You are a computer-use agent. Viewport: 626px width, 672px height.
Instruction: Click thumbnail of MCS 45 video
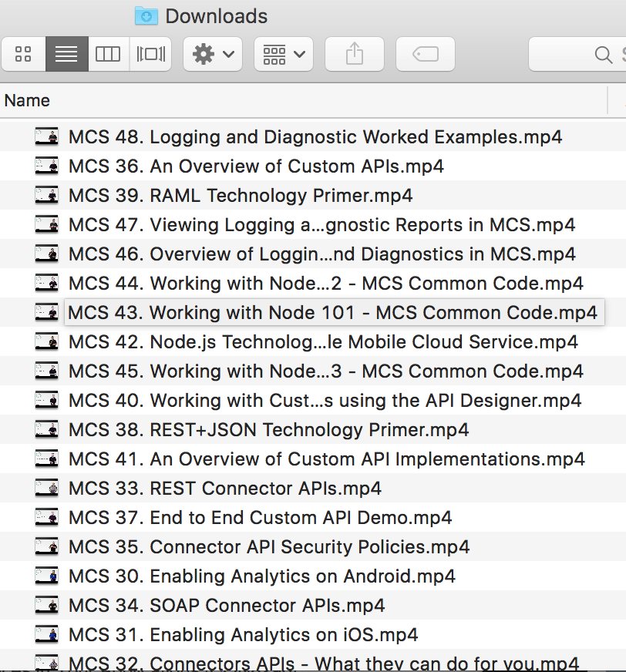(46, 371)
